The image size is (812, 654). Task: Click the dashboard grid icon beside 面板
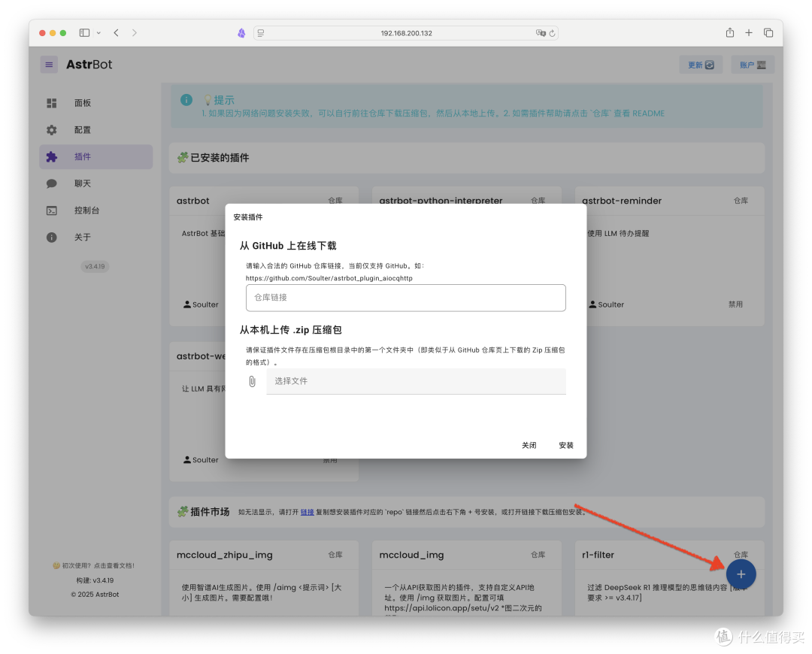click(x=52, y=103)
